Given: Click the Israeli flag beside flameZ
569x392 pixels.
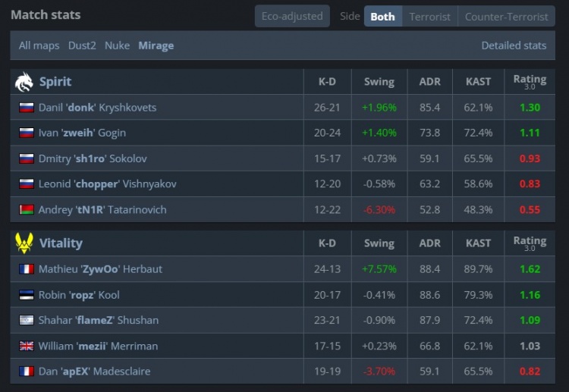Looking at the screenshot, I should 27,320.
